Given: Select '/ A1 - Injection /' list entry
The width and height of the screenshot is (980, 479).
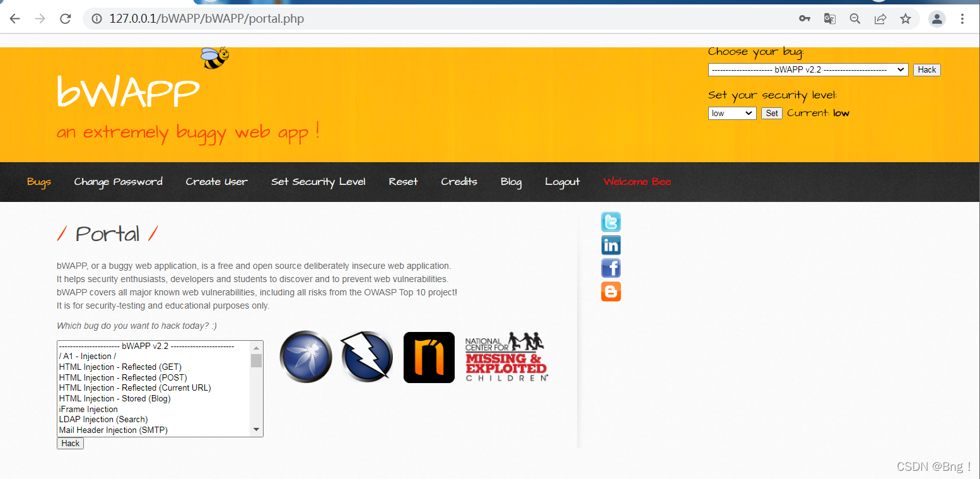Looking at the screenshot, I should click(155, 357).
